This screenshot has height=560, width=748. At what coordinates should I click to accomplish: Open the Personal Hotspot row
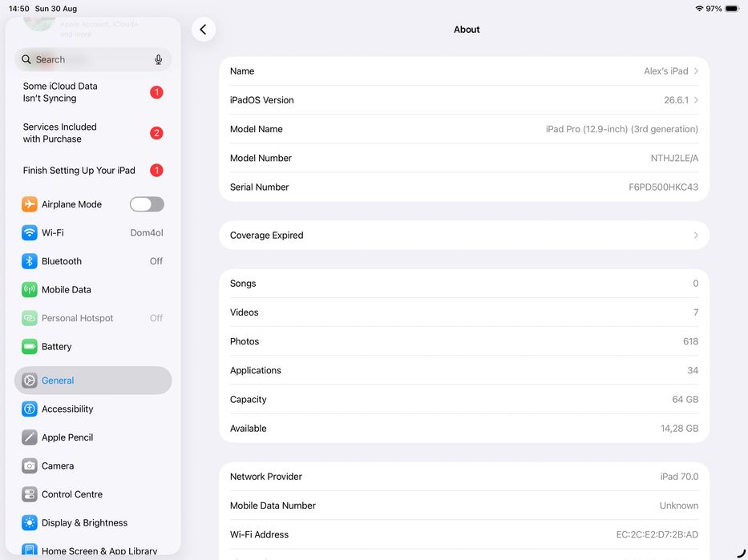93,318
